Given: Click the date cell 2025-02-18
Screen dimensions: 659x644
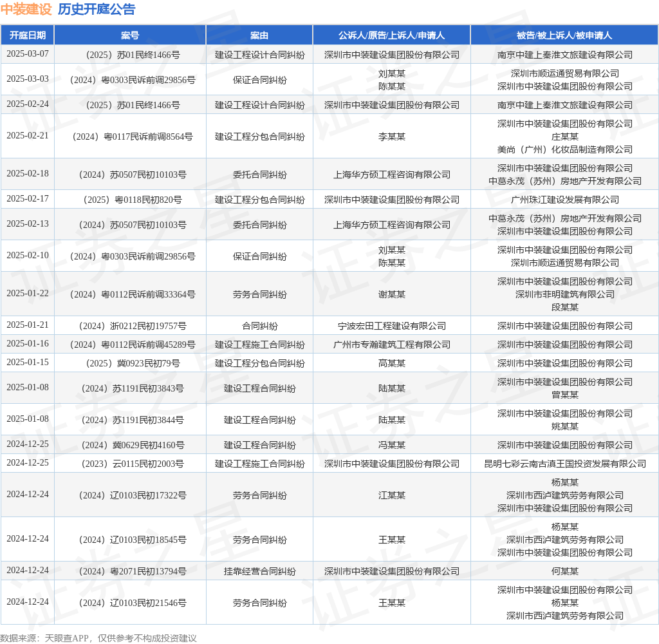Looking at the screenshot, I should pos(27,173).
